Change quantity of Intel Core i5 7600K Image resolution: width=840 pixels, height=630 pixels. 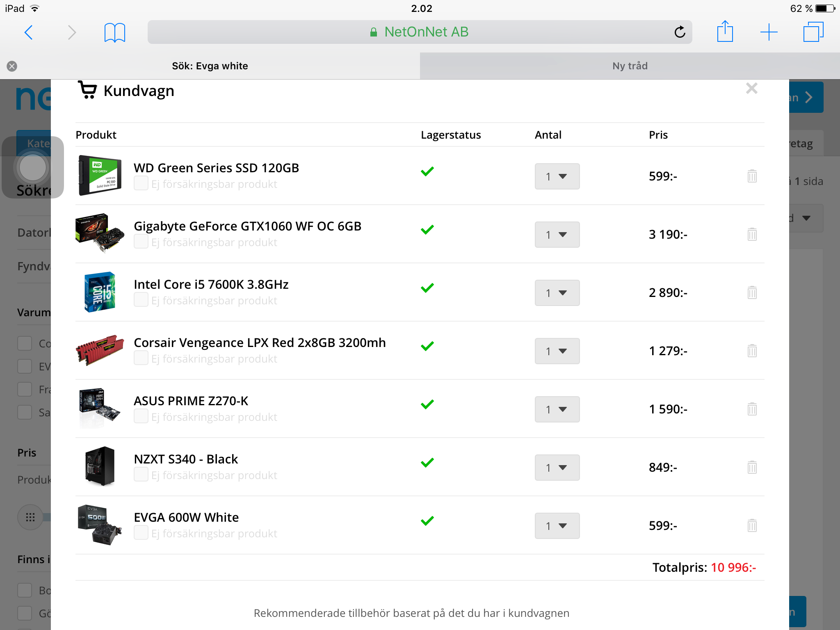pos(557,293)
